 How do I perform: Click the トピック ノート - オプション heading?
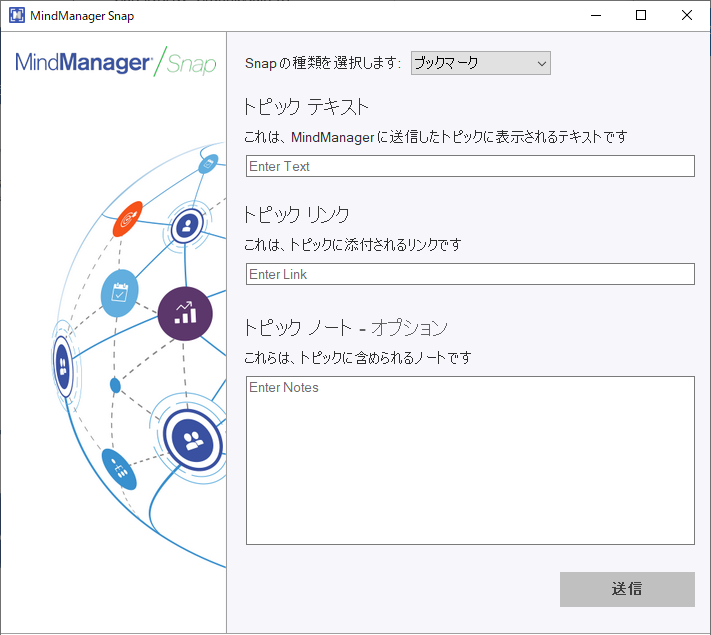[x=346, y=328]
